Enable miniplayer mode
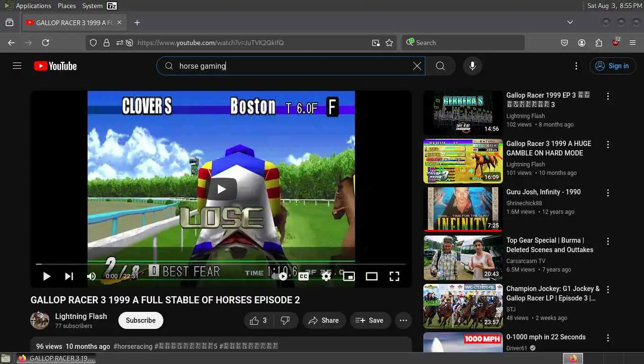 tap(349, 276)
